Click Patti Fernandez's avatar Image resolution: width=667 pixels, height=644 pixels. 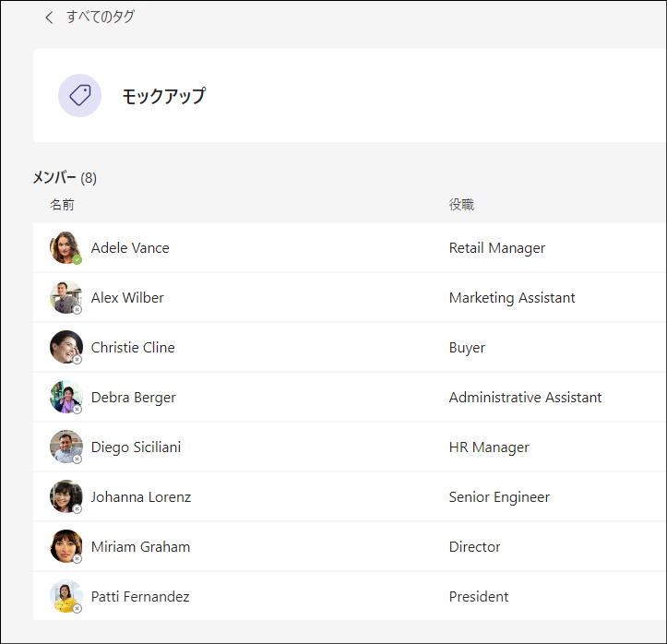[x=66, y=596]
